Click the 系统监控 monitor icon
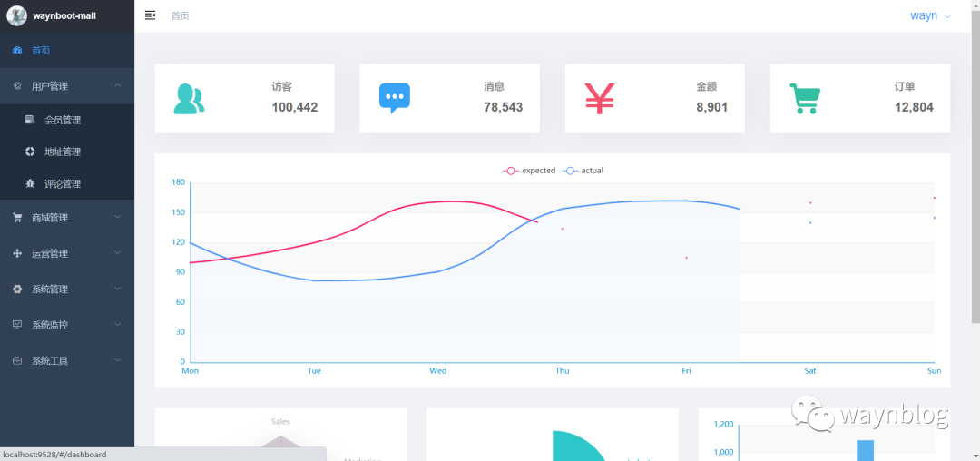Screen dimensions: 980x461 pyautogui.click(x=17, y=325)
